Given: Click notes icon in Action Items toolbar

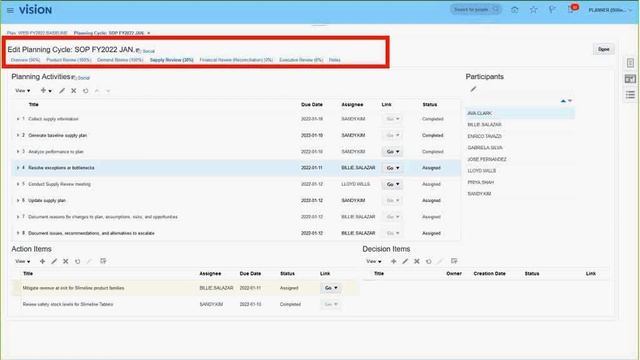Looking at the screenshot, I should tap(103, 261).
